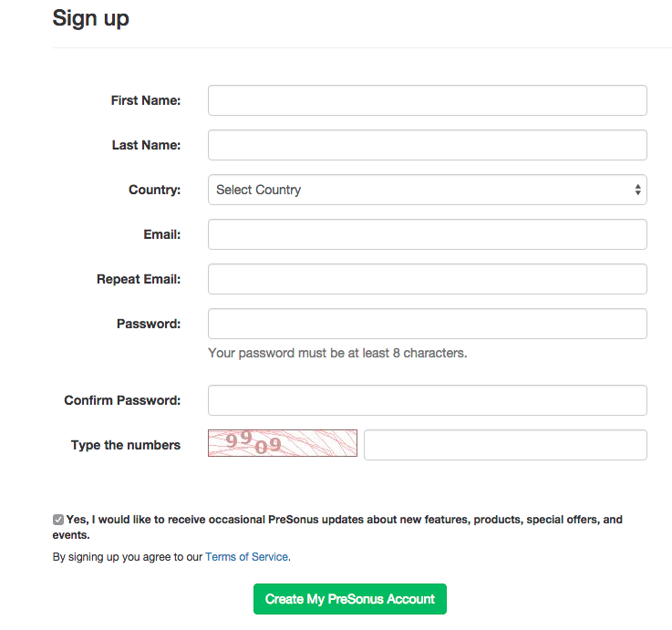Viewport: 672px width, 630px height.
Task: Click the Sign up page heading
Action: tap(90, 17)
